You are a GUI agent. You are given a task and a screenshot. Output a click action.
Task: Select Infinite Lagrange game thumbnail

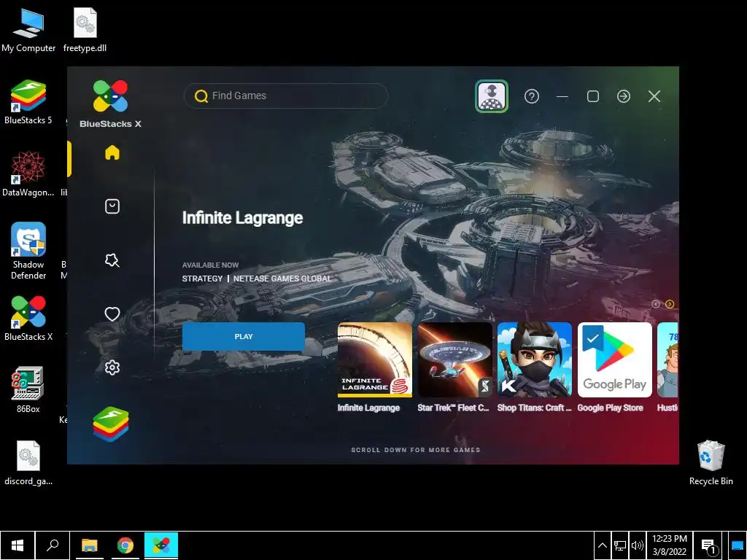(375, 360)
